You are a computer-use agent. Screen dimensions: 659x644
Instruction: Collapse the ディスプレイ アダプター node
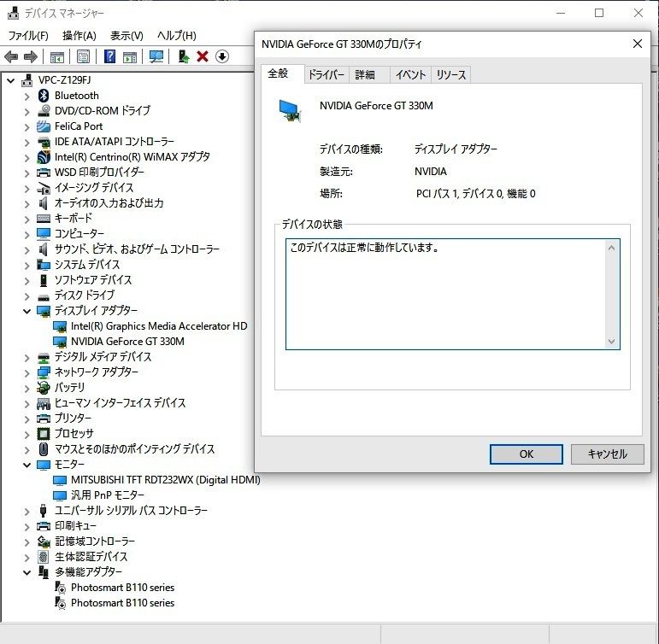coord(27,311)
